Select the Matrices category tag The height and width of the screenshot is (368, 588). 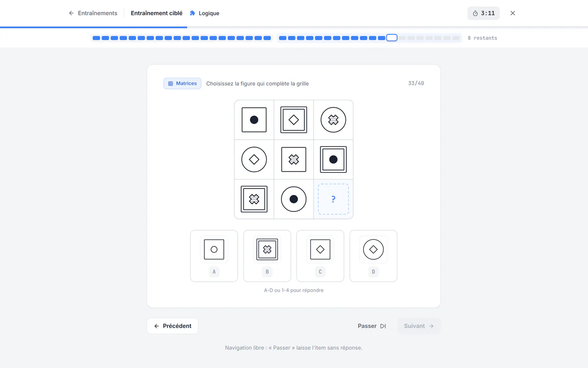(182, 83)
